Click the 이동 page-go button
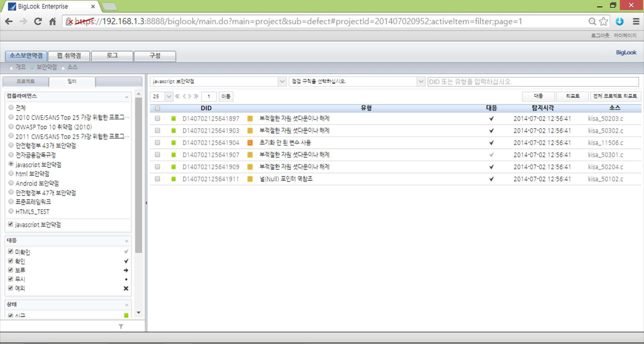This screenshot has width=644, height=344. pos(226,96)
